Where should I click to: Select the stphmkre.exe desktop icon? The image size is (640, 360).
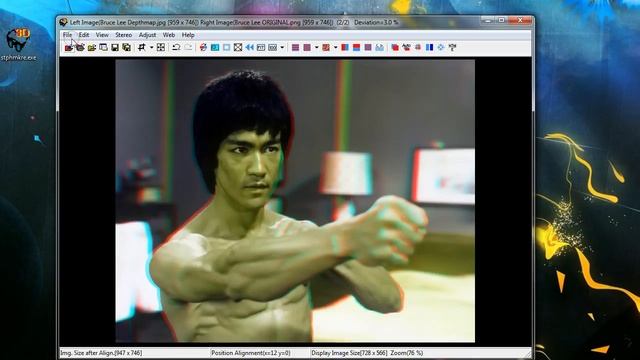(x=18, y=44)
